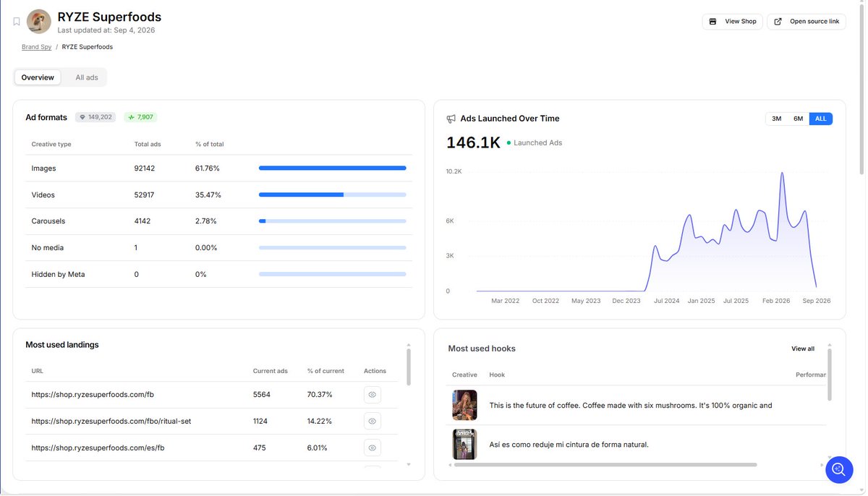The height and width of the screenshot is (496, 868).
Task: Switch to the All ads tab
Action: coord(87,77)
